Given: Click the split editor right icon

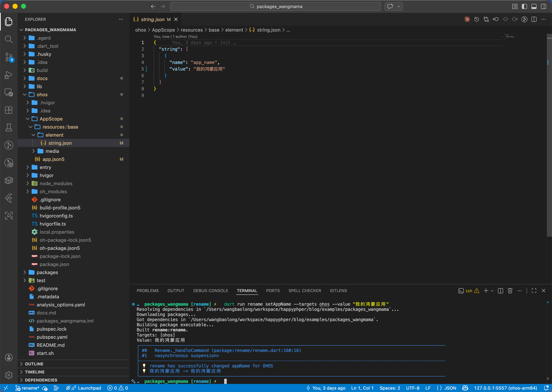Looking at the screenshot, I should point(534,19).
